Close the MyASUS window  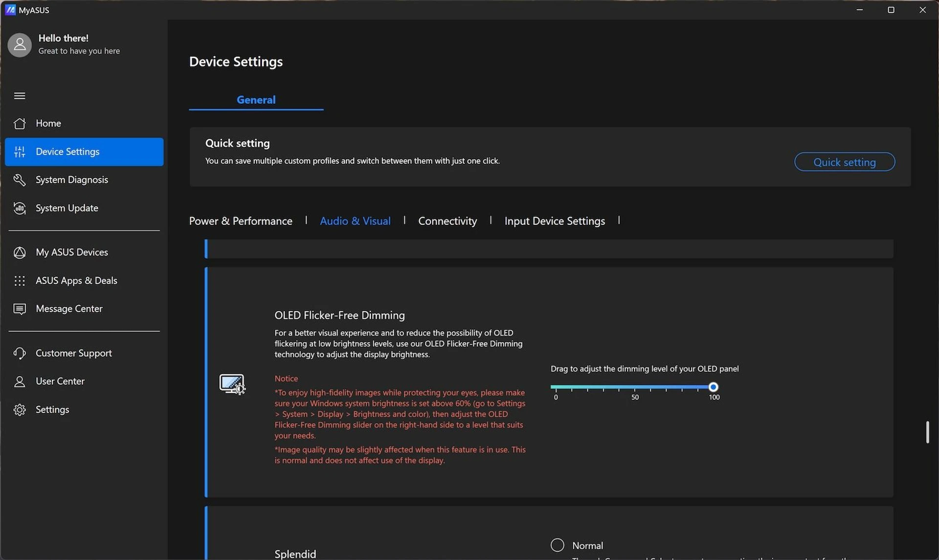pos(922,10)
